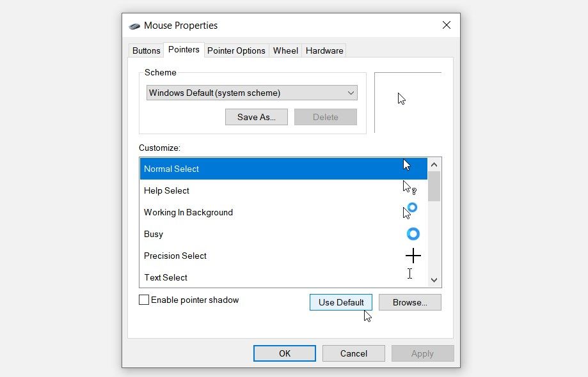Open the Pointer Options tab
The width and height of the screenshot is (588, 377).
pos(236,50)
